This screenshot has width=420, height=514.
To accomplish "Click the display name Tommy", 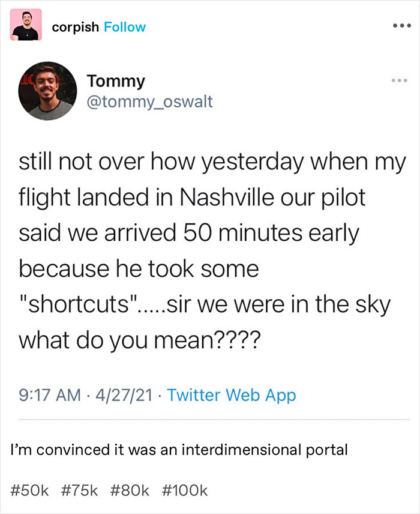I will click(115, 80).
